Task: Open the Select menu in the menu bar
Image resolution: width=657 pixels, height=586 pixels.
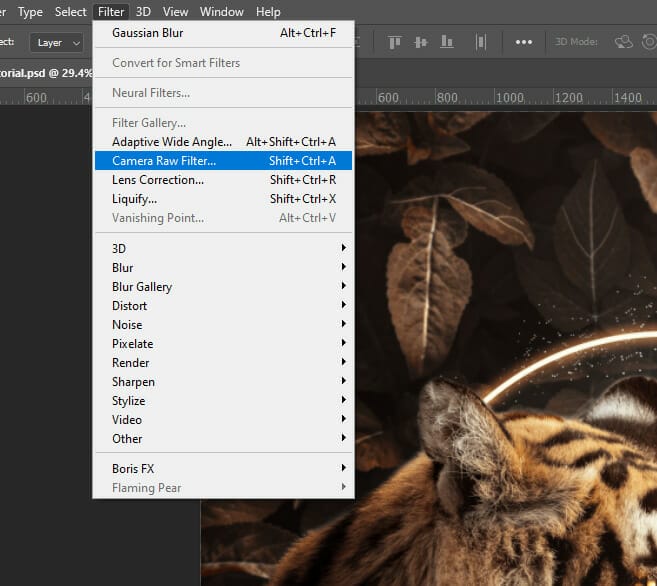Action: [x=70, y=12]
